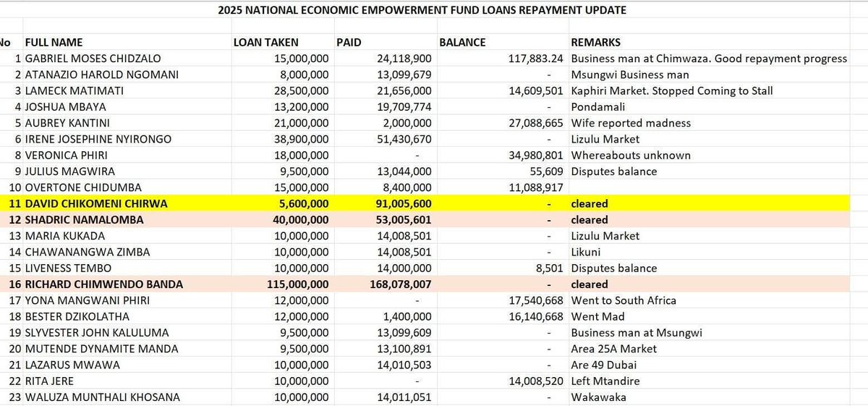This screenshot has height=406, width=868.
Task: Click the remark Are 49 Dubai
Action: (x=605, y=365)
